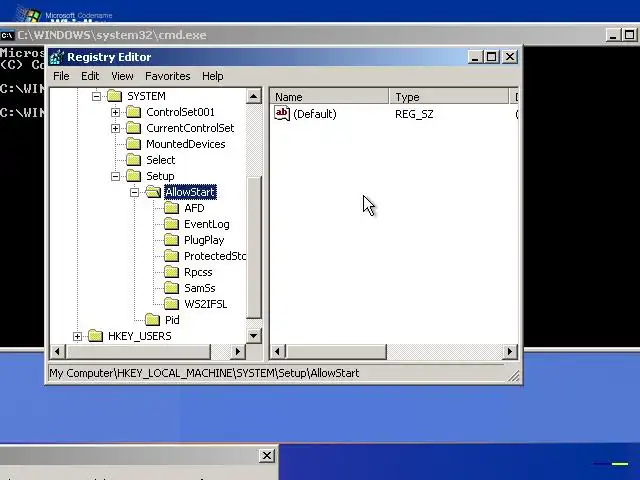Click the ProtectedStorage folder icon
The height and width of the screenshot is (480, 640).
click(x=172, y=256)
